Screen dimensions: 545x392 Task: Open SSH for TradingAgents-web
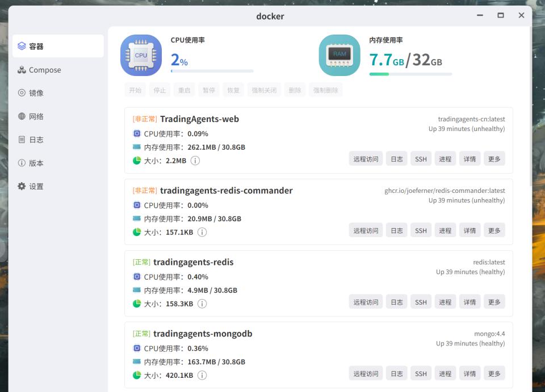(x=421, y=159)
